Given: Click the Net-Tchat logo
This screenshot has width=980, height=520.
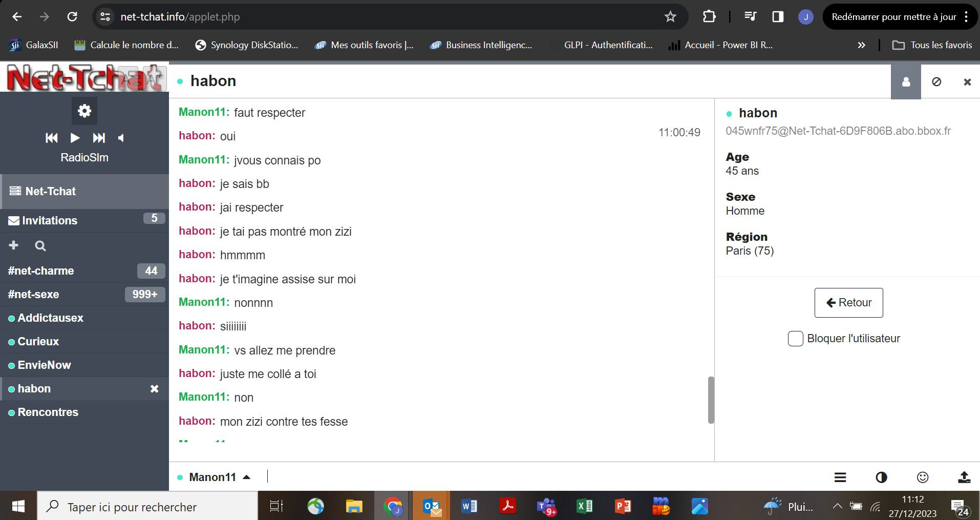Looking at the screenshot, I should (x=84, y=78).
